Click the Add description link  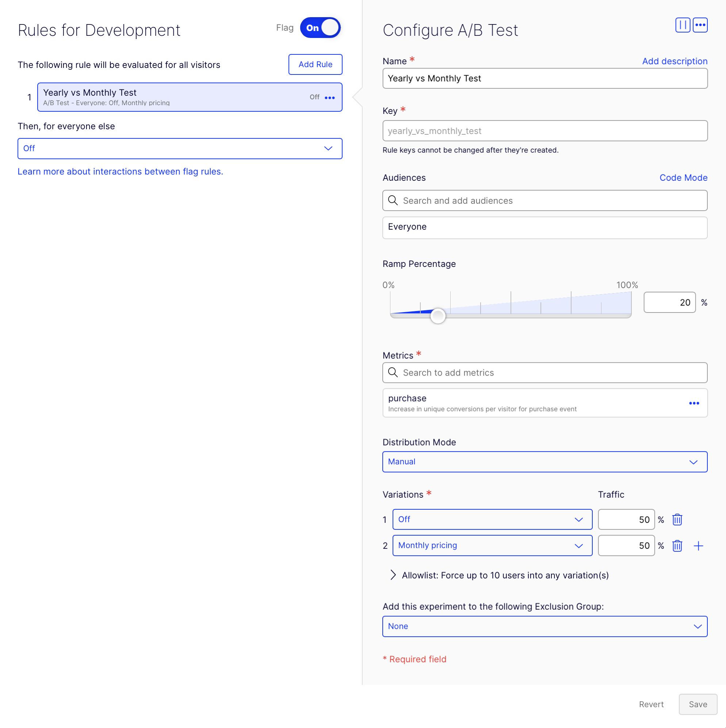pyautogui.click(x=675, y=61)
